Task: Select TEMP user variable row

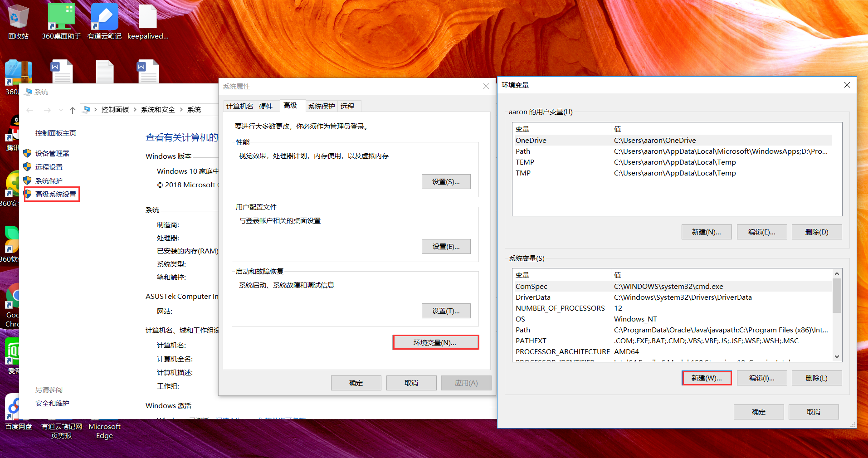Action: click(x=672, y=162)
